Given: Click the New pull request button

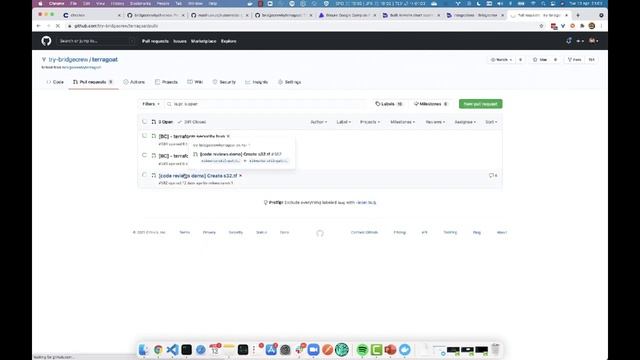Looking at the screenshot, I should 480,104.
